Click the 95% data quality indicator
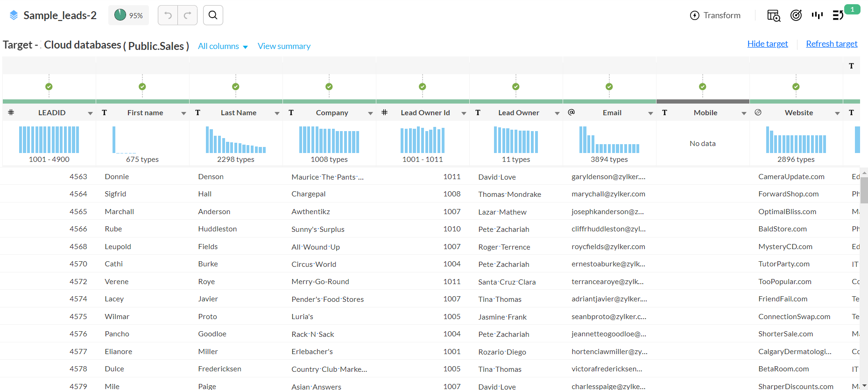868x390 pixels. pyautogui.click(x=129, y=15)
